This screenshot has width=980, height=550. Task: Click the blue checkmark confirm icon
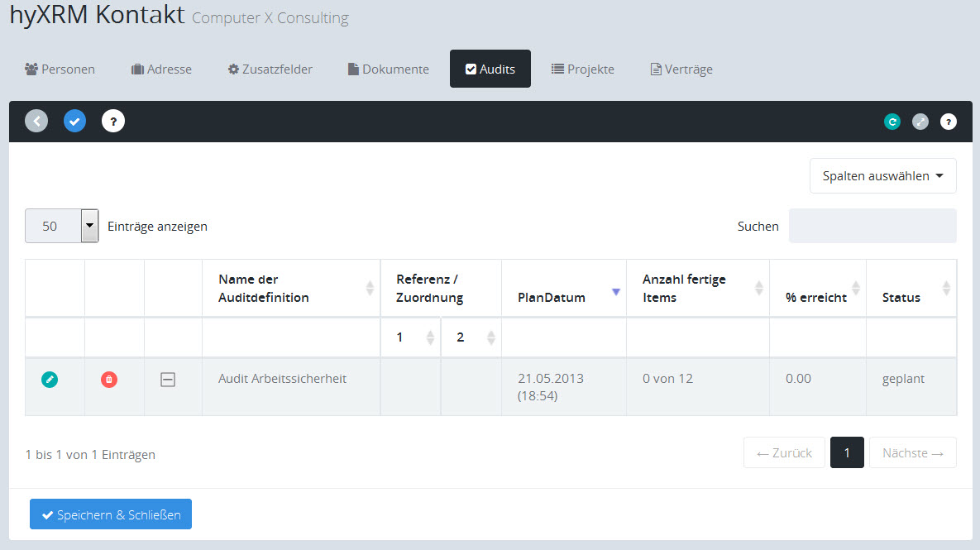click(75, 122)
